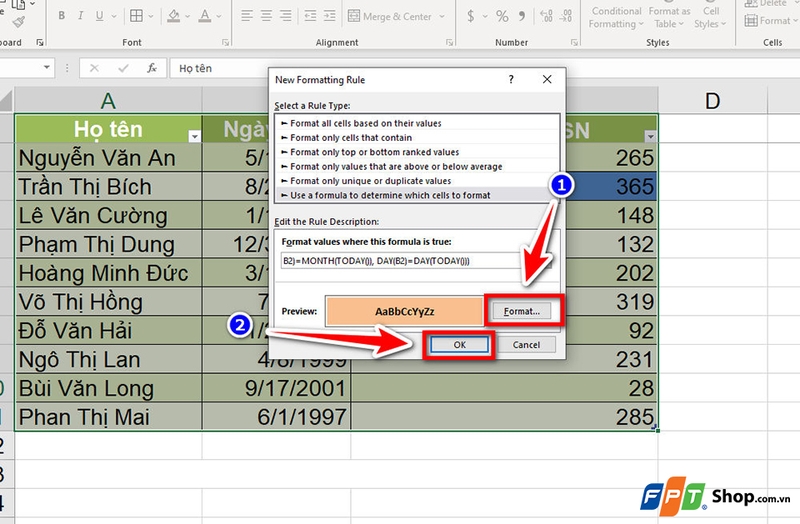Click the Help question mark in dialog
The image size is (800, 524).
[511, 79]
